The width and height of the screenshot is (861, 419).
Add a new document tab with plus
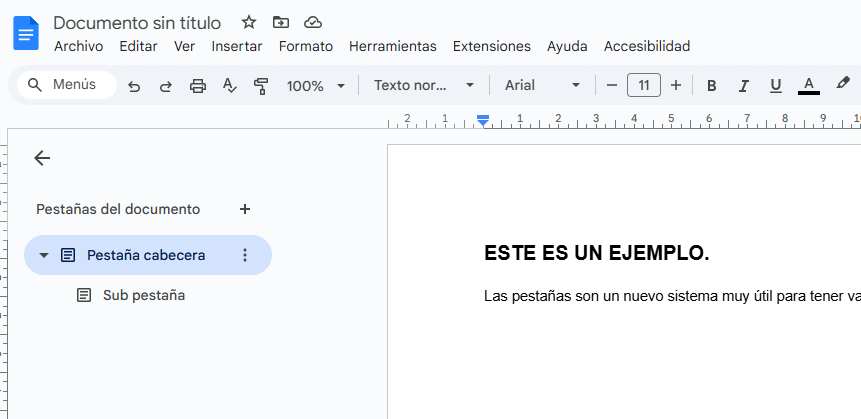click(245, 209)
